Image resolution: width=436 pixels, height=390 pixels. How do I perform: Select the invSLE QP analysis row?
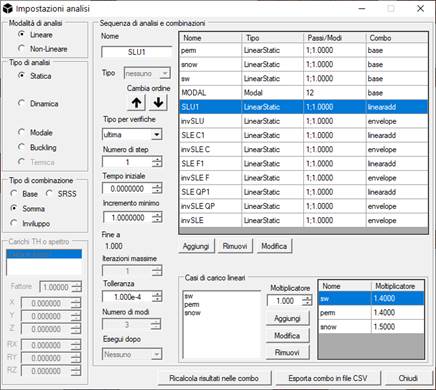pos(304,206)
